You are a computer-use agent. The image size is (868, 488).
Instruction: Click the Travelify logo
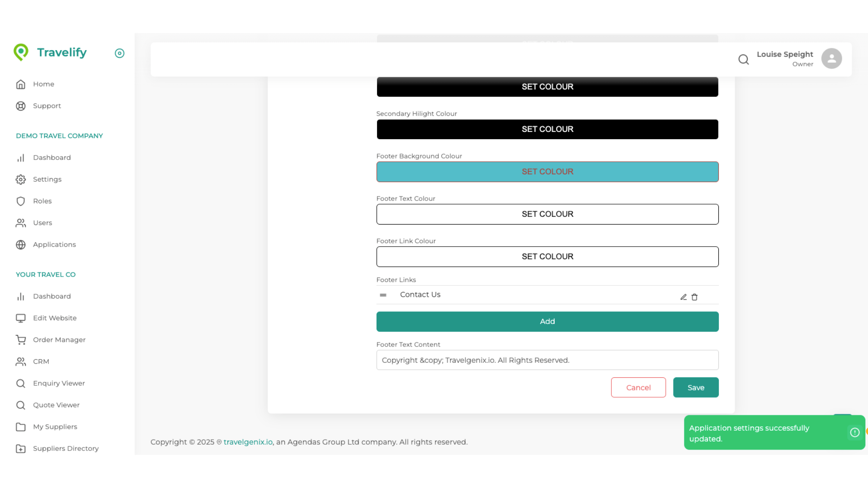[x=50, y=52]
